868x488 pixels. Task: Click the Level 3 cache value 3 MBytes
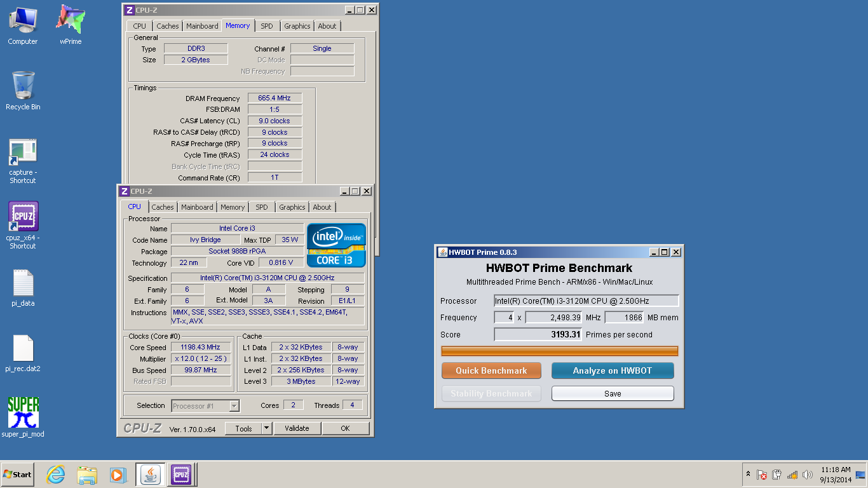[x=301, y=381]
